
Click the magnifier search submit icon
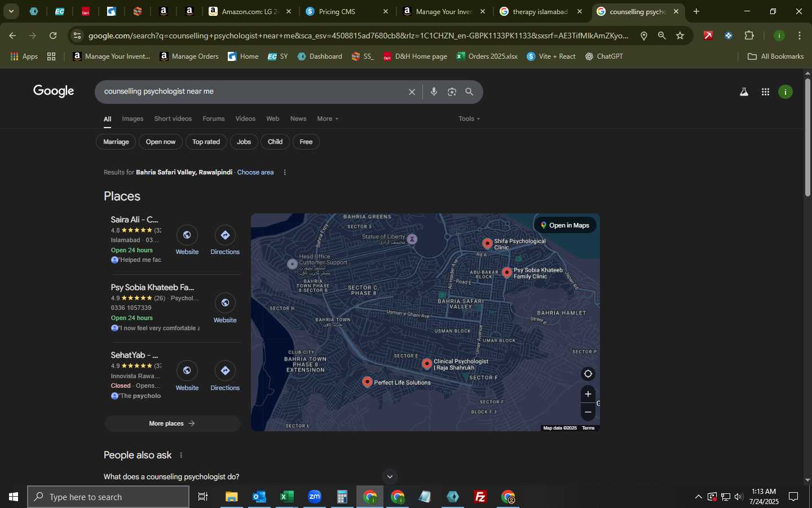point(469,91)
